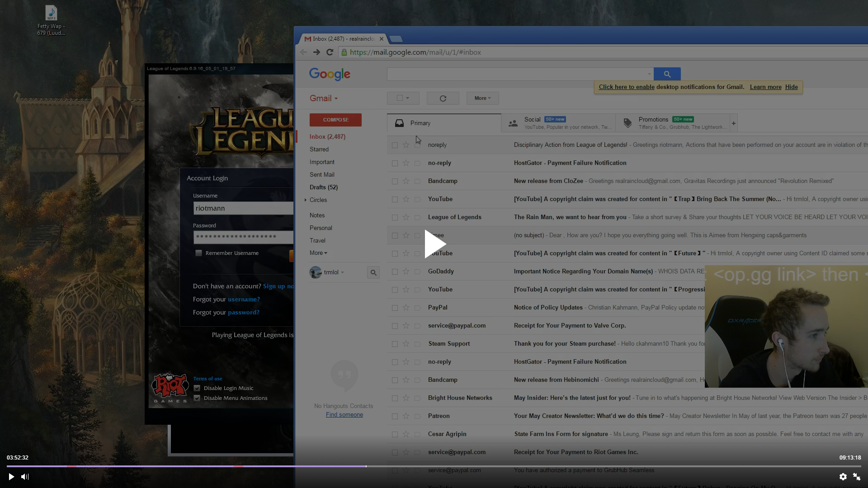
Task: Click the League of Legends Password field
Action: pyautogui.click(x=243, y=237)
